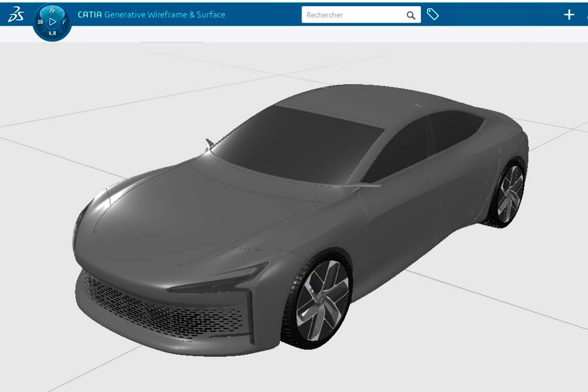Viewport: 588px width, 392px height.
Task: Open the compass top social quadrant
Action: [x=52, y=10]
